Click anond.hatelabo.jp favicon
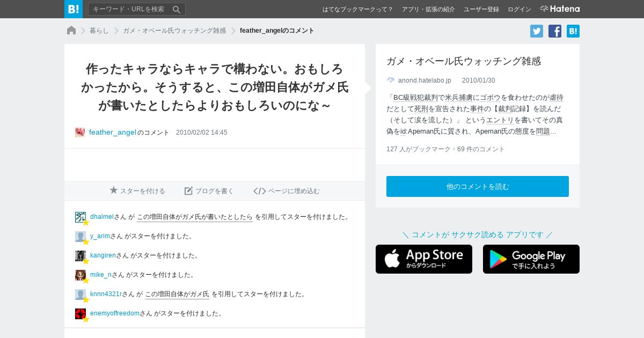 (391, 80)
